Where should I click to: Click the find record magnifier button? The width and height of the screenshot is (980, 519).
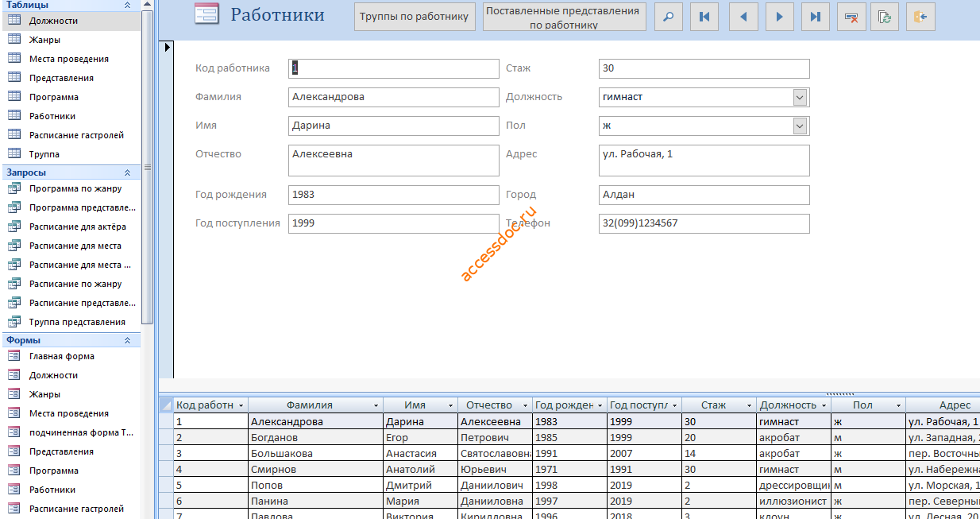point(669,17)
